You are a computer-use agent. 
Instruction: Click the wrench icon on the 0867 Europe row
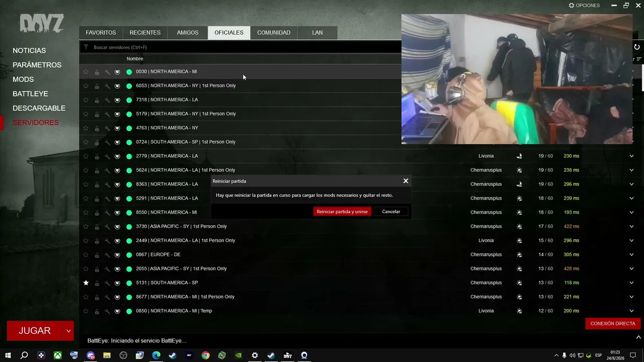[107, 255]
